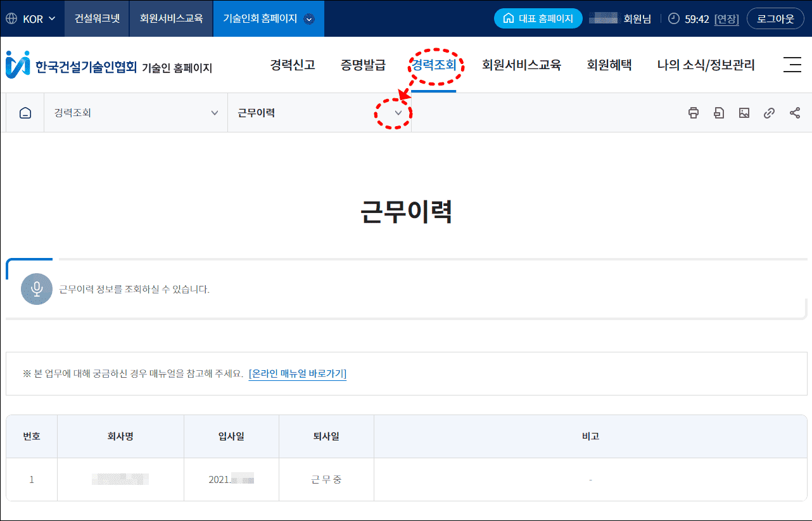Screen dimensions: 812x521
Task: Switch to the 회원서비스교육 tab
Action: 171,18
